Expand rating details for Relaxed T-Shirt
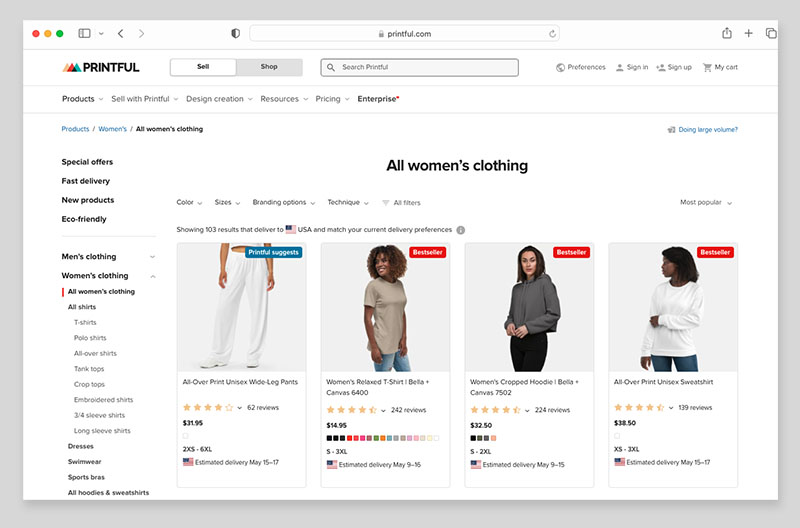This screenshot has width=800, height=528. [x=383, y=410]
